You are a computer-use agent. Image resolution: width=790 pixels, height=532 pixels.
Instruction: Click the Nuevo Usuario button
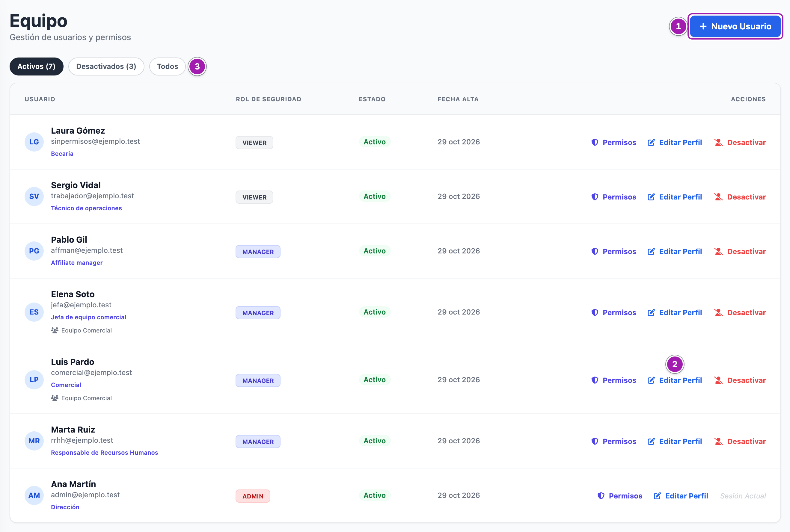coord(735,26)
